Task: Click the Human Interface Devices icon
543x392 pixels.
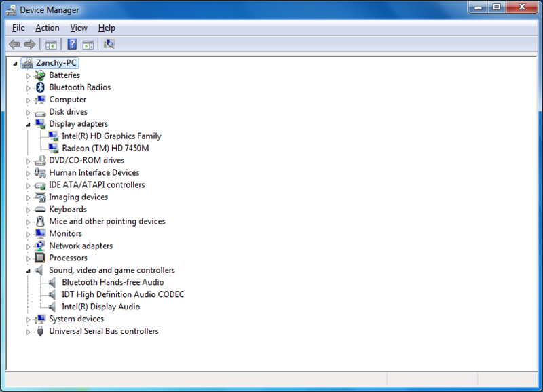Action: [40, 173]
